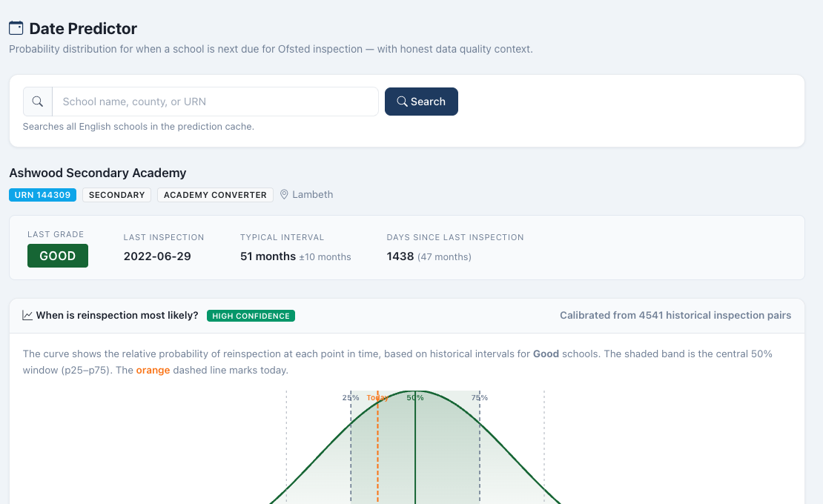This screenshot has height=504, width=823.
Task: Click the 50% median line label
Action: pos(415,397)
